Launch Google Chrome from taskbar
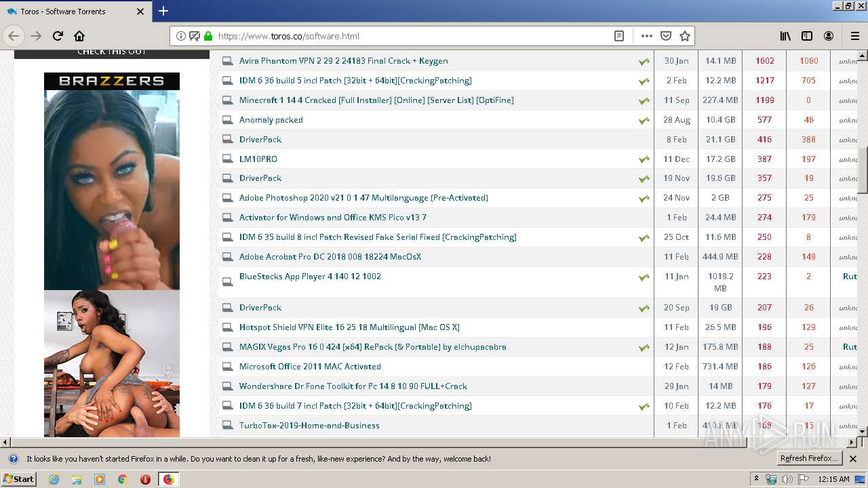The width and height of the screenshot is (868, 488). (123, 479)
